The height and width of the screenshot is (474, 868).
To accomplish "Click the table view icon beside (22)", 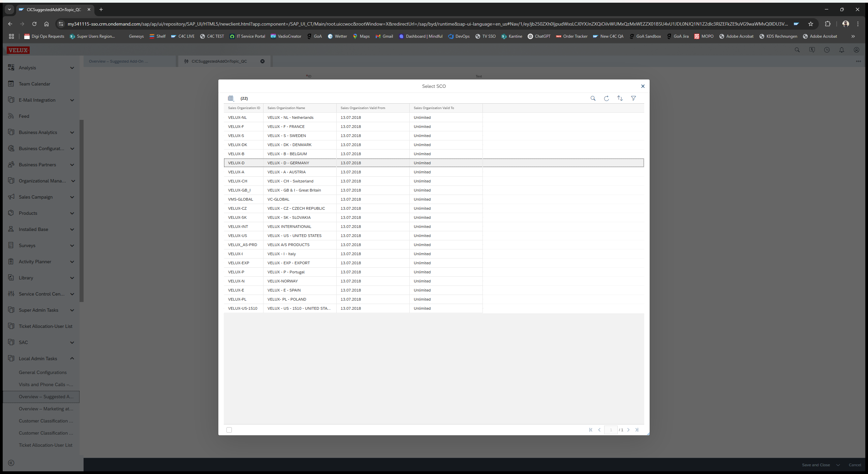I will pos(230,98).
